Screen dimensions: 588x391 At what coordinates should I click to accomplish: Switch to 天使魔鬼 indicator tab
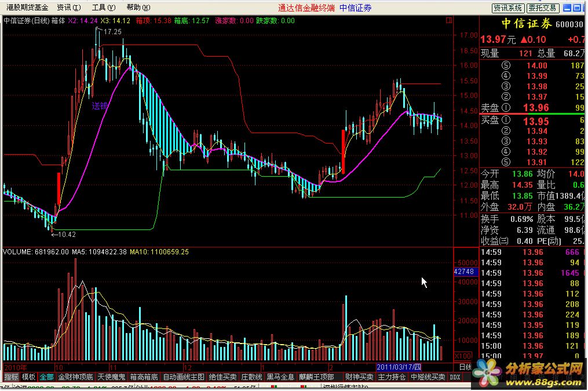point(111,377)
